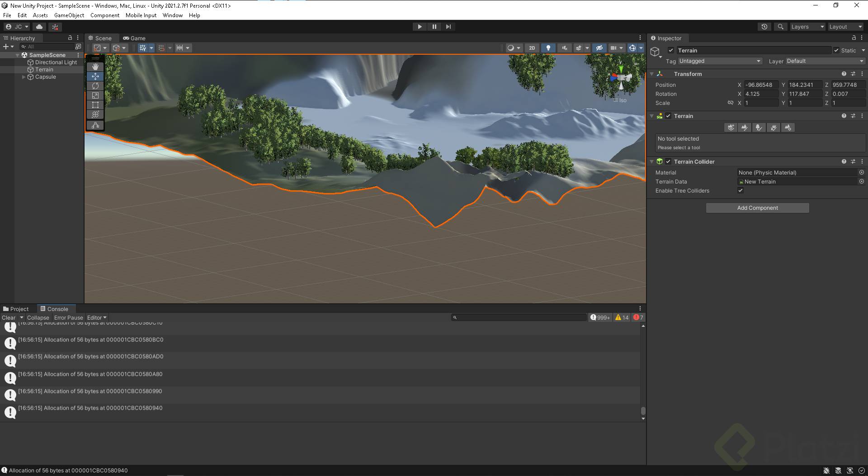
Task: Select the Paint Terrain tool
Action: [745, 127]
